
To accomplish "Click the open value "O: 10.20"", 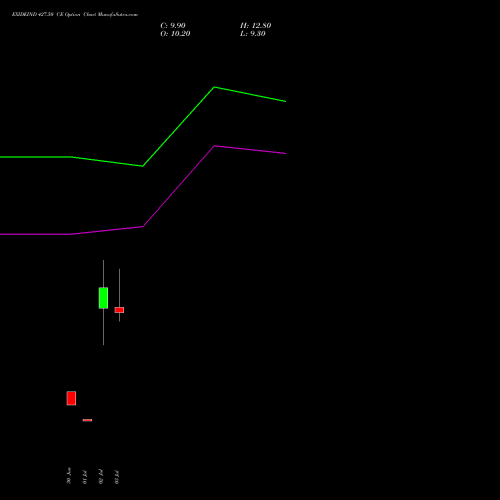I will pos(175,34).
